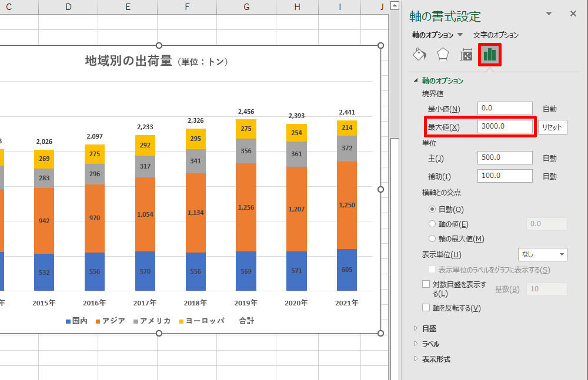Click the 最大値 input showing 3000.0
The height and width of the screenshot is (380, 588).
coord(505,126)
